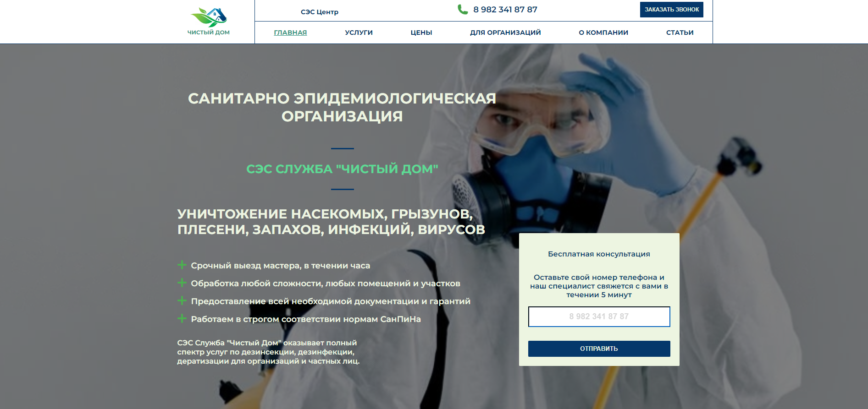868x409 pixels.
Task: Click phone number 8 982 341 87 87
Action: pos(505,10)
